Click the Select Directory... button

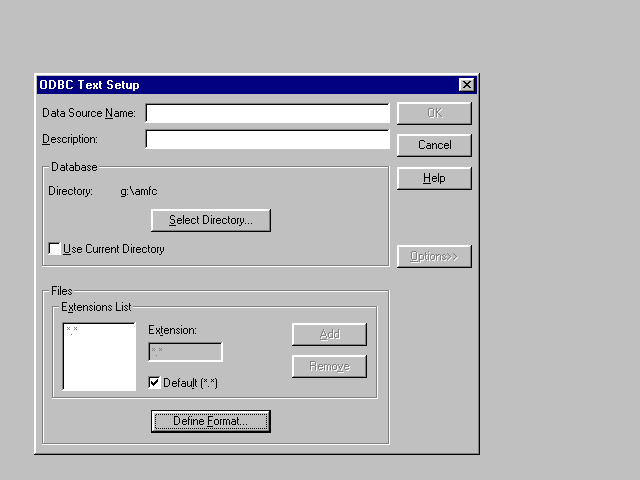pos(211,220)
